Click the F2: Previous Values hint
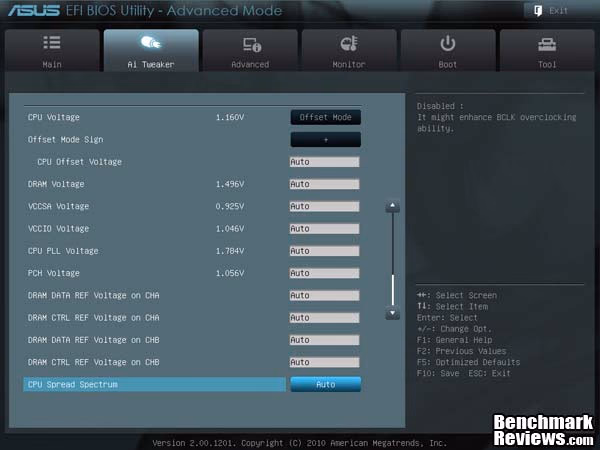 pos(461,351)
